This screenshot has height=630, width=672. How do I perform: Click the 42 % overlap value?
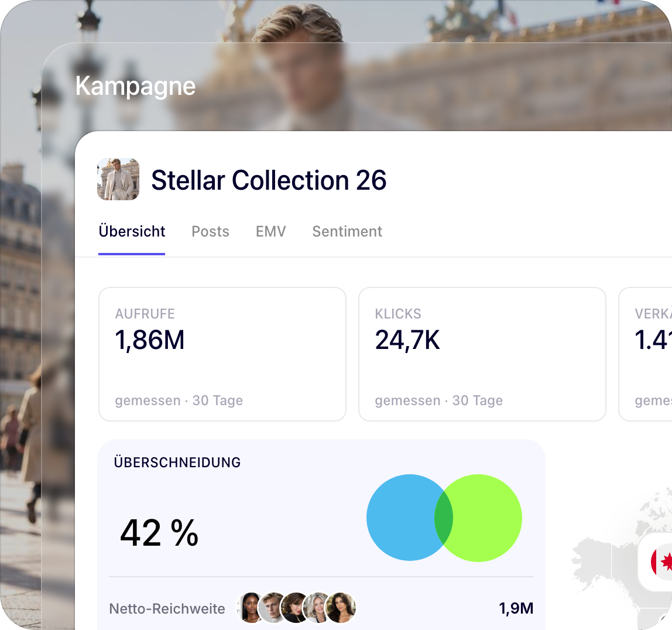159,533
